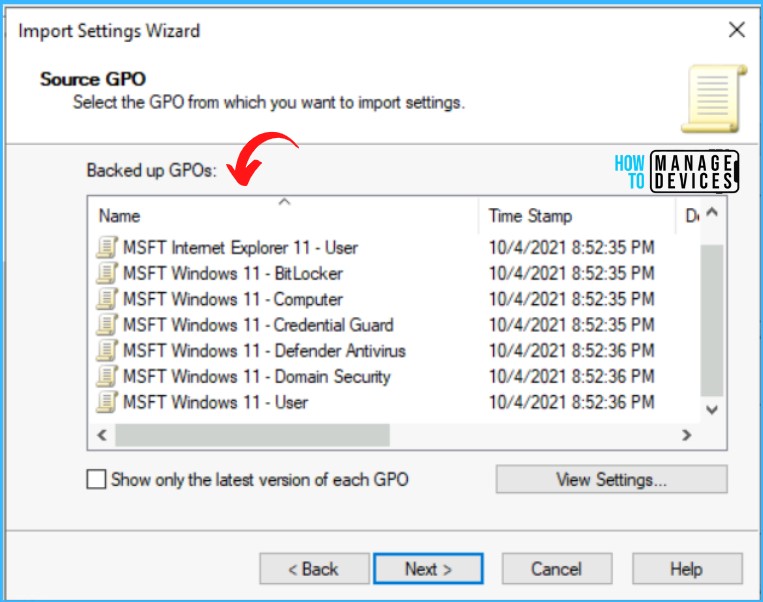
Task: Click the truncated third column header
Action: pos(689,216)
